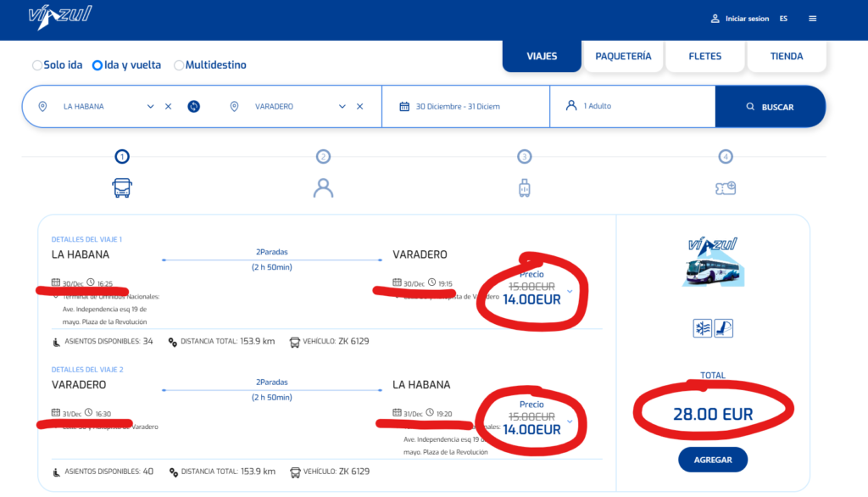This screenshot has width=868, height=497.
Task: Click the ticket step icon
Action: (725, 187)
